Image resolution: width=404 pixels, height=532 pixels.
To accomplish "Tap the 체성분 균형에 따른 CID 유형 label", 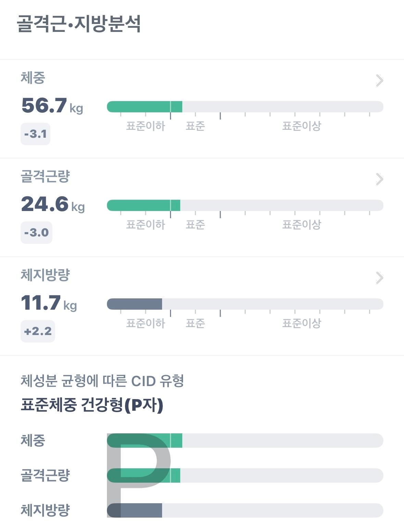I will pos(102,381).
